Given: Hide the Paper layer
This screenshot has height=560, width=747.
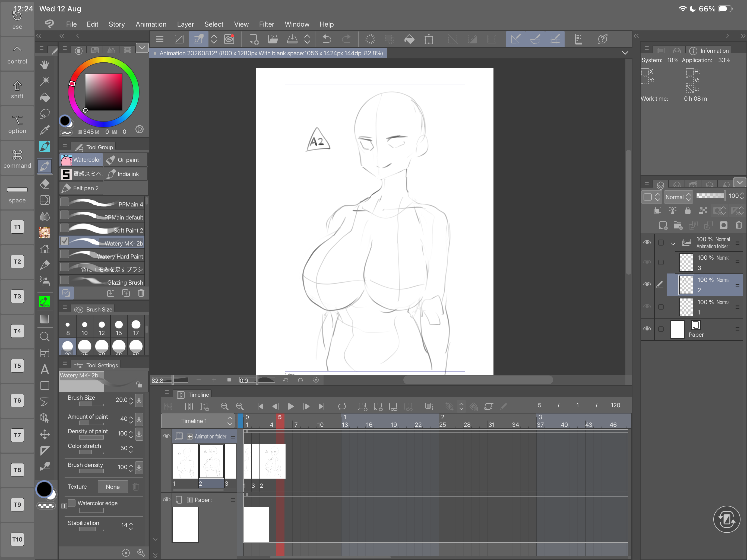Looking at the screenshot, I should pos(647,329).
